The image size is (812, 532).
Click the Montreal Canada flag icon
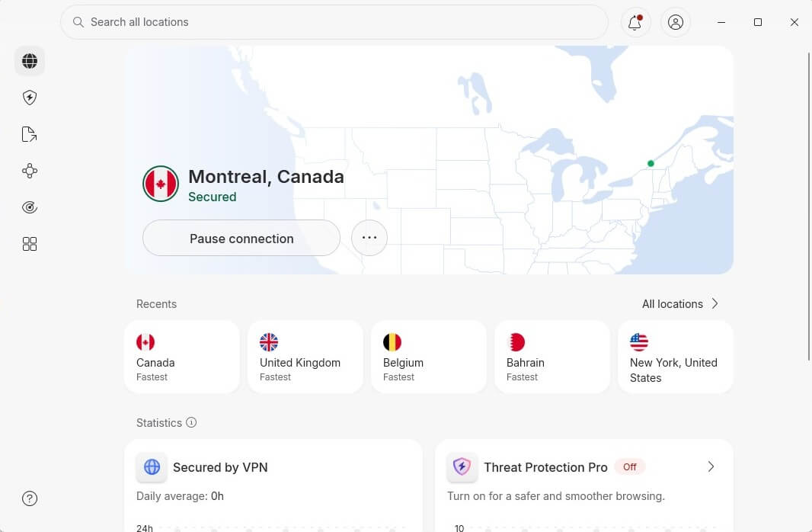161,184
